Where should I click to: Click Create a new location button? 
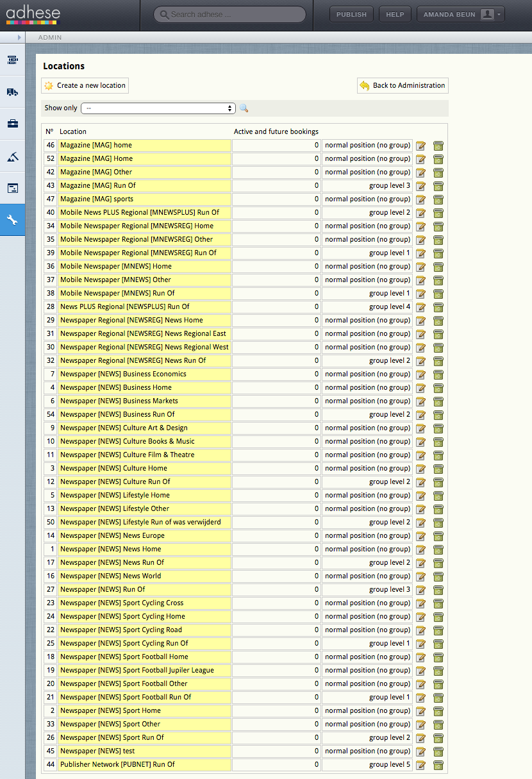tap(85, 85)
